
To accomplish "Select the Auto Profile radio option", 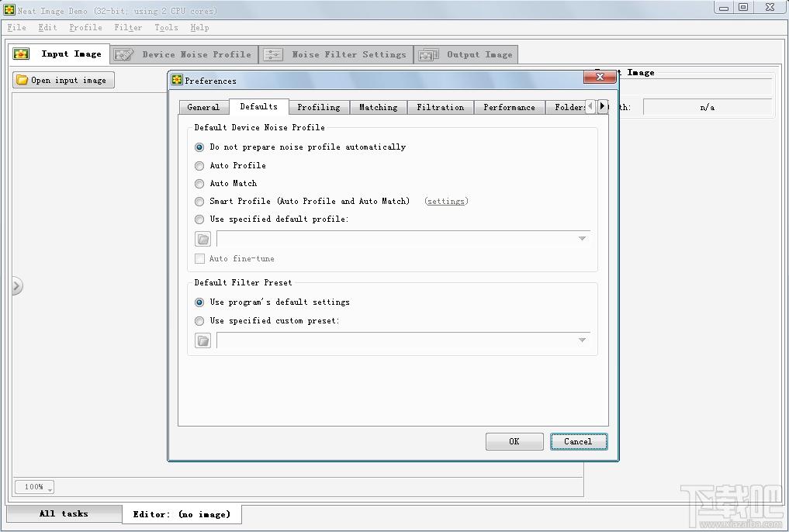I will (x=199, y=165).
